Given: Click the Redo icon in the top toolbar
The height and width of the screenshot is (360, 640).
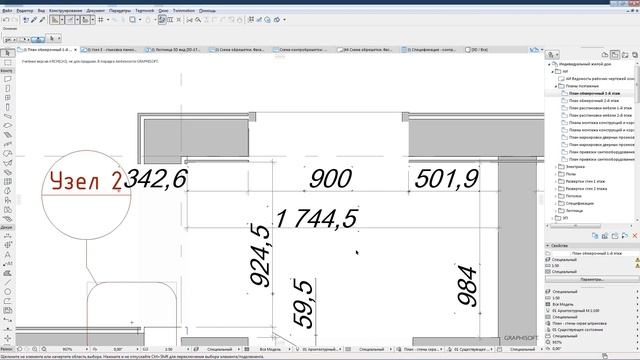Looking at the screenshot, I should click(x=15, y=20).
